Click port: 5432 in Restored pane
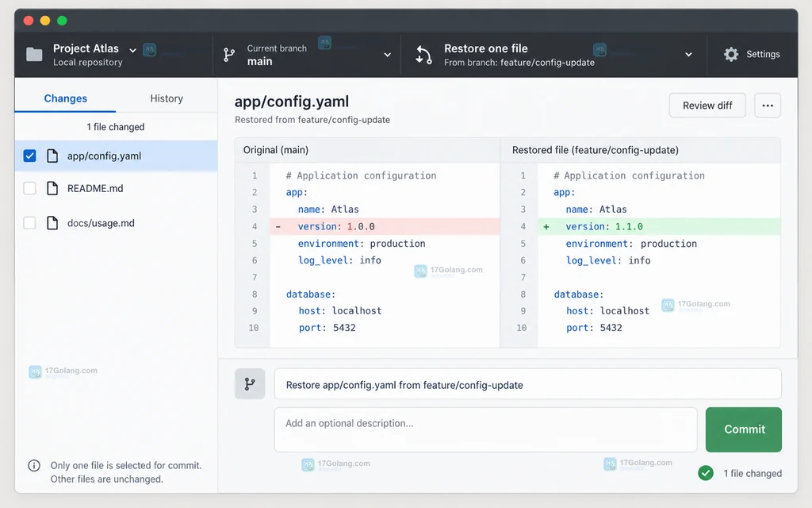Screen dimensions: 812x508 tap(594, 328)
